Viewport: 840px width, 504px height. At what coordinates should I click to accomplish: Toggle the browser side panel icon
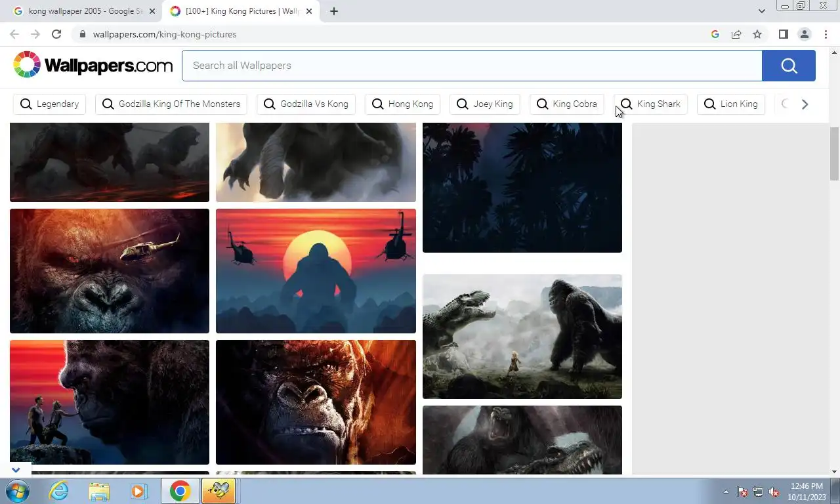pyautogui.click(x=783, y=34)
